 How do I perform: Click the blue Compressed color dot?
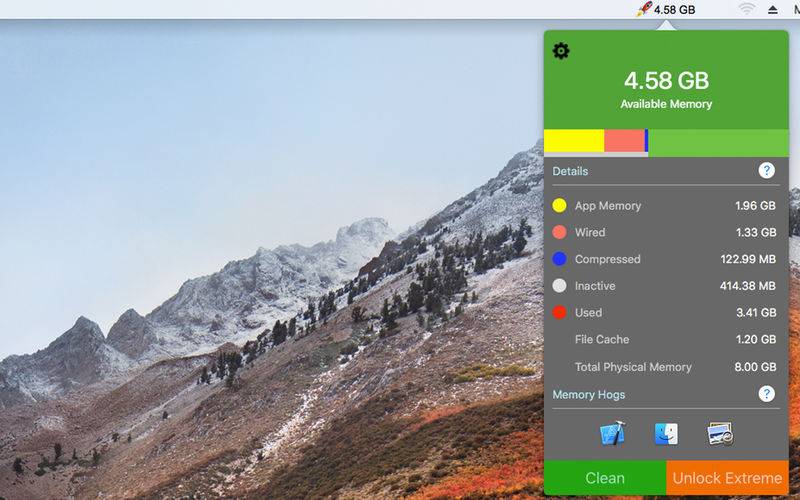[x=559, y=259]
